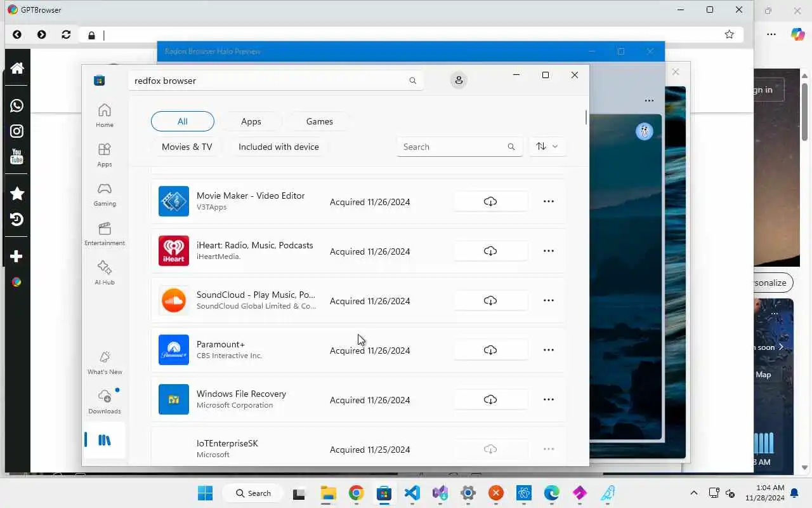Screen dimensions: 812x508
Task: Open Movie Maker app icon thumbnail
Action: pos(174,201)
